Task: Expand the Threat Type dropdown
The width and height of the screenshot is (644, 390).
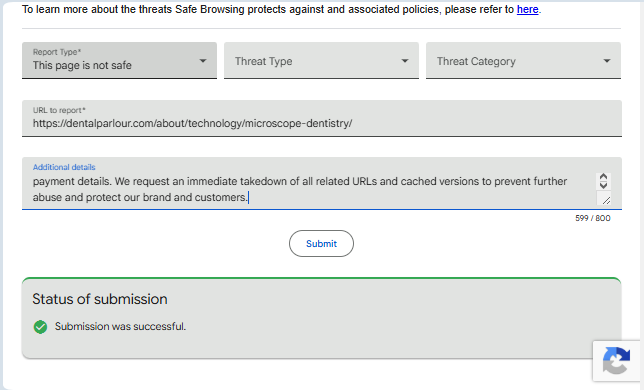Action: [x=321, y=60]
